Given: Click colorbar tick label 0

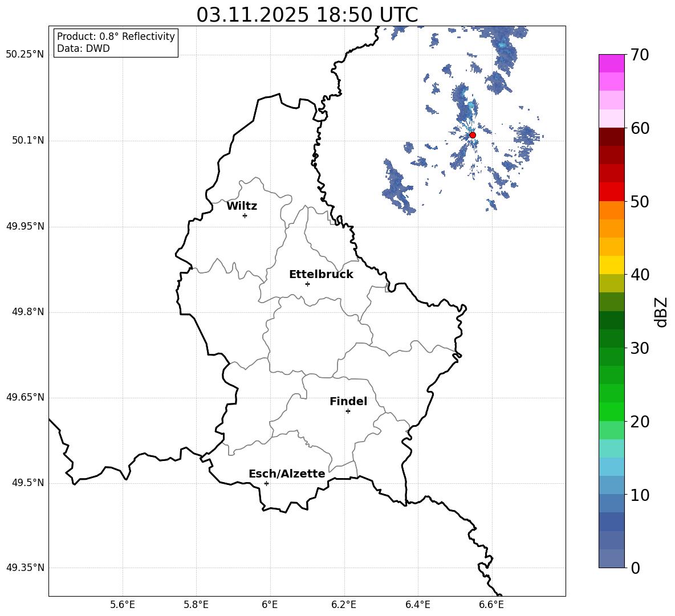Looking at the screenshot, I should point(635,568).
